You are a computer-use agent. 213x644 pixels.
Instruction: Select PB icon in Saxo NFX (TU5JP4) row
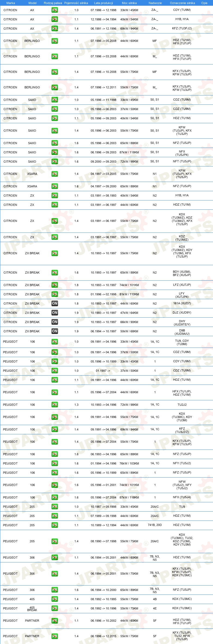tap(55, 152)
